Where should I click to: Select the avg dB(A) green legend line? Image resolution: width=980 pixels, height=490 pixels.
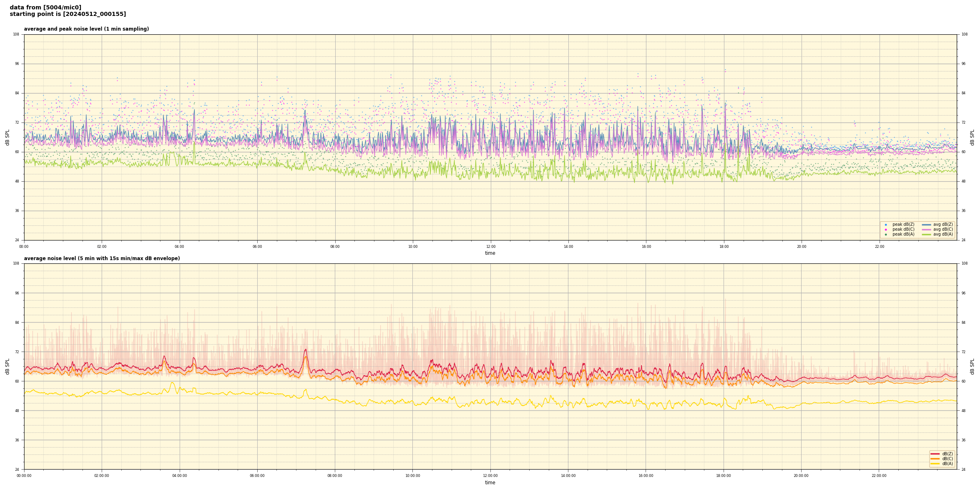pos(926,234)
